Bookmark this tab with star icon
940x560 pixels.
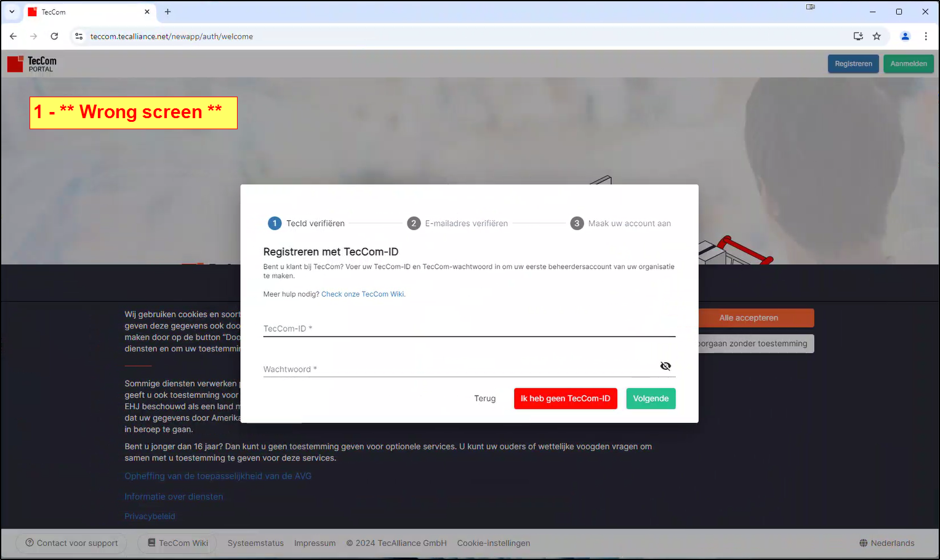(877, 36)
